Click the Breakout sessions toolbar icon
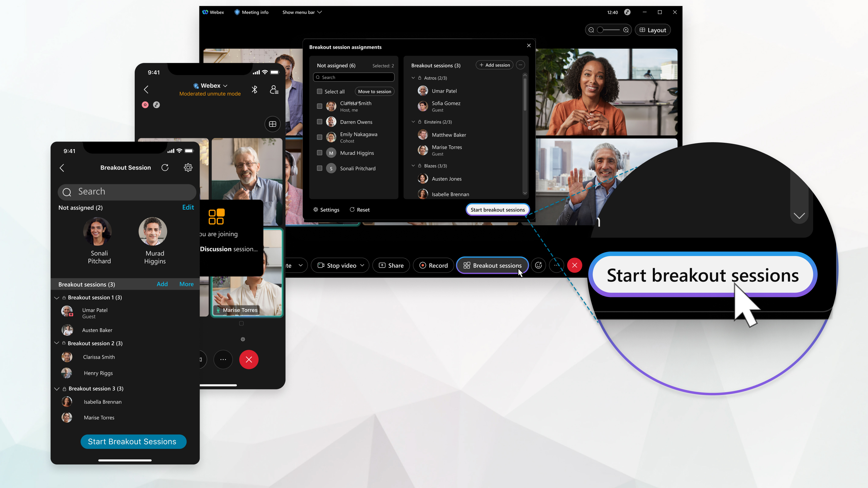This screenshot has height=488, width=868. [492, 265]
